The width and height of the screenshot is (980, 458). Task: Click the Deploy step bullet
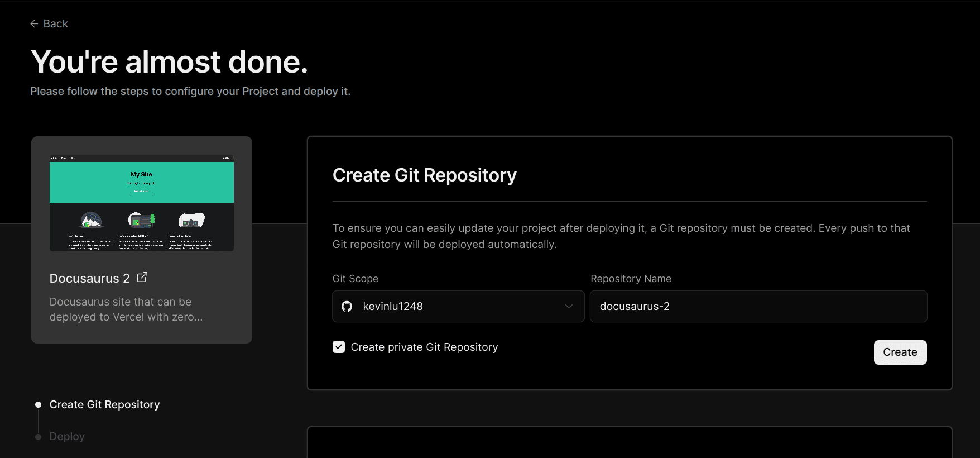38,437
